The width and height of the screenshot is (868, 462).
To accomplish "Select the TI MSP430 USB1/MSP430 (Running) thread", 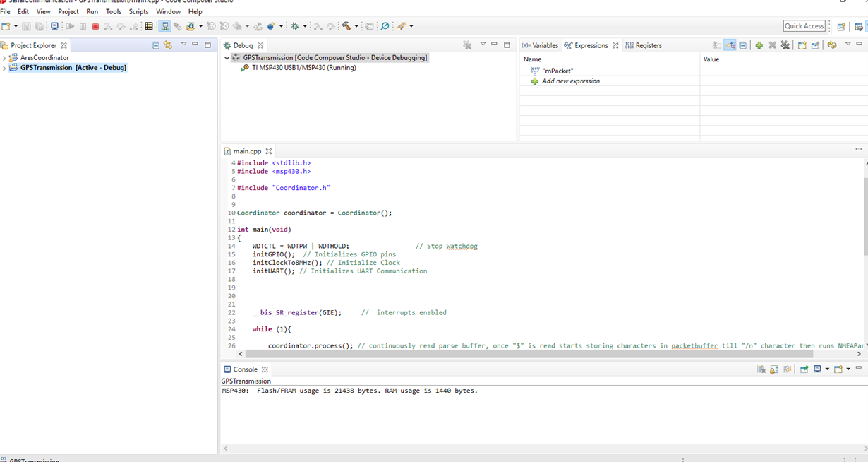I will pyautogui.click(x=303, y=68).
